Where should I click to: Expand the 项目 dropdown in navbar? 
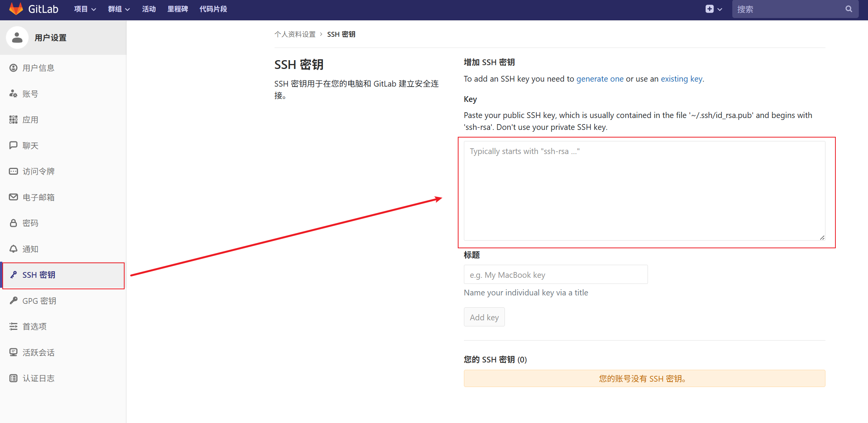click(x=85, y=9)
